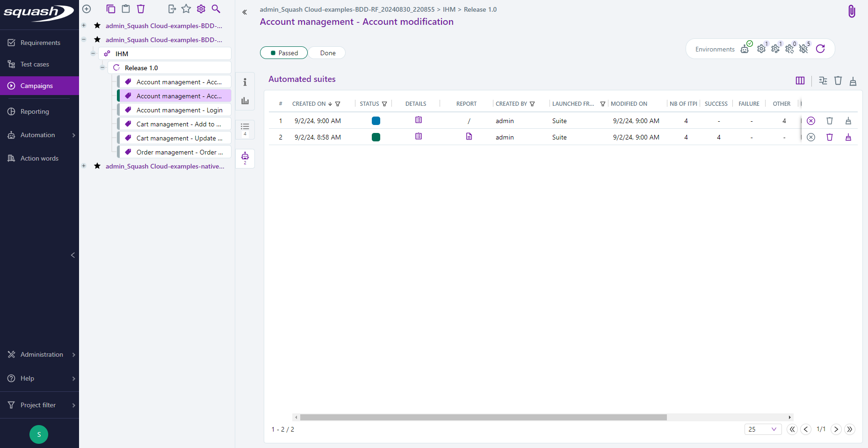The width and height of the screenshot is (868, 448).
Task: Switch to the Test cases section
Action: pyautogui.click(x=35, y=64)
